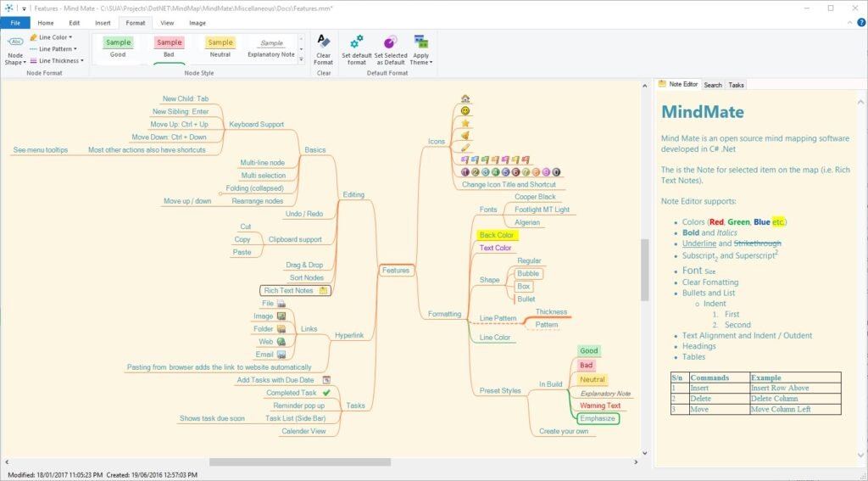This screenshot has height=481, width=868.
Task: Expand the collapsed Folding node circle
Action: pos(220,194)
